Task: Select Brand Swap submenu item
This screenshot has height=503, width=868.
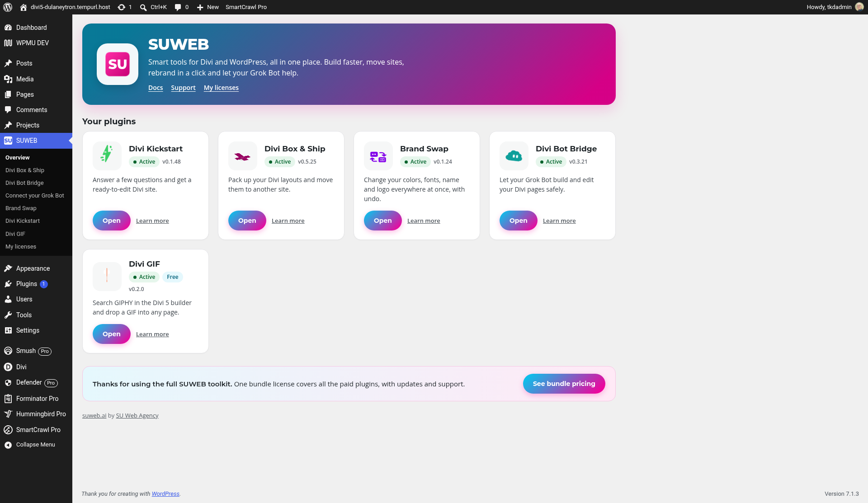Action: 21,208
